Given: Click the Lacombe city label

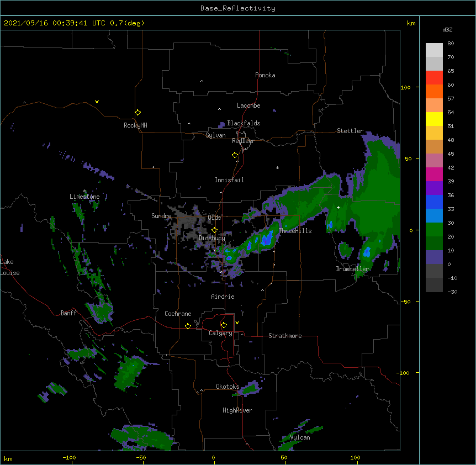Looking at the screenshot, I should [x=248, y=105].
